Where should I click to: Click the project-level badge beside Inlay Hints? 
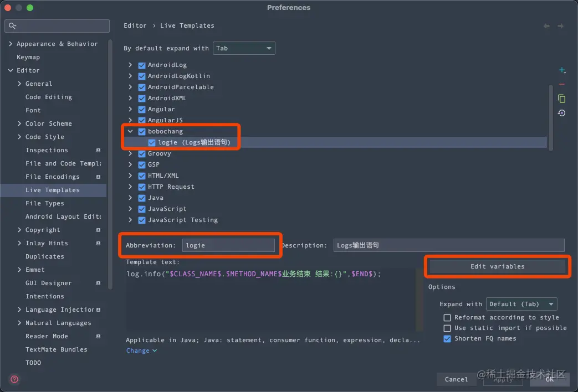pyautogui.click(x=99, y=243)
